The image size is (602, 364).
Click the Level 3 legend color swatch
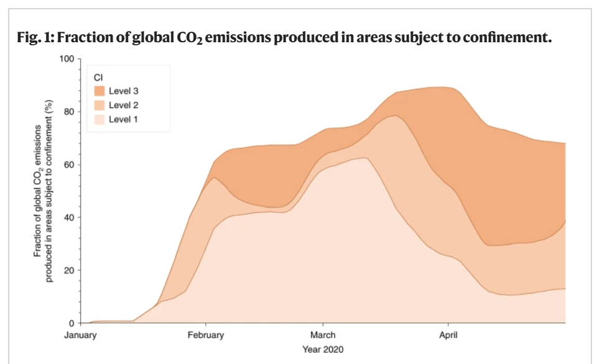(x=99, y=91)
